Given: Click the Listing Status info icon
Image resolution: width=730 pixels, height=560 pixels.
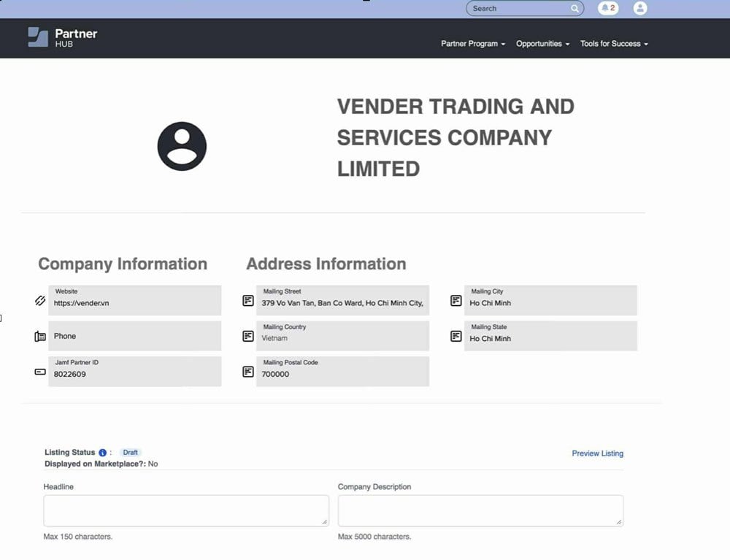Looking at the screenshot, I should point(102,453).
